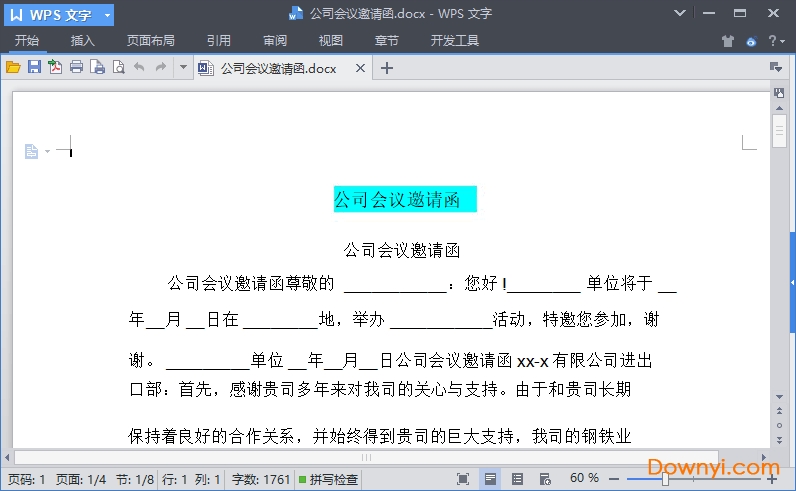Select the 公司会议邀请函.docx document tab
This screenshot has height=491, width=796.
click(x=278, y=68)
